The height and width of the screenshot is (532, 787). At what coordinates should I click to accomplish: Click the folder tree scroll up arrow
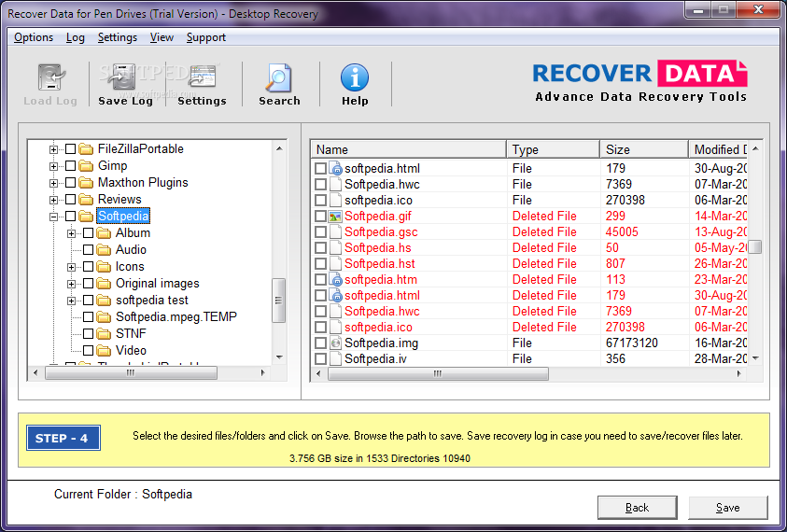[279, 148]
